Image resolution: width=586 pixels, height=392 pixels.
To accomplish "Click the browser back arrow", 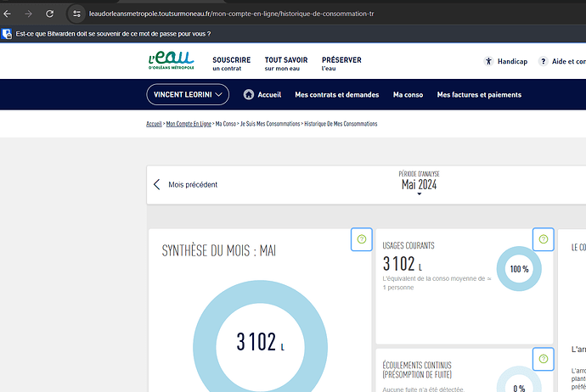I will pos(8,14).
